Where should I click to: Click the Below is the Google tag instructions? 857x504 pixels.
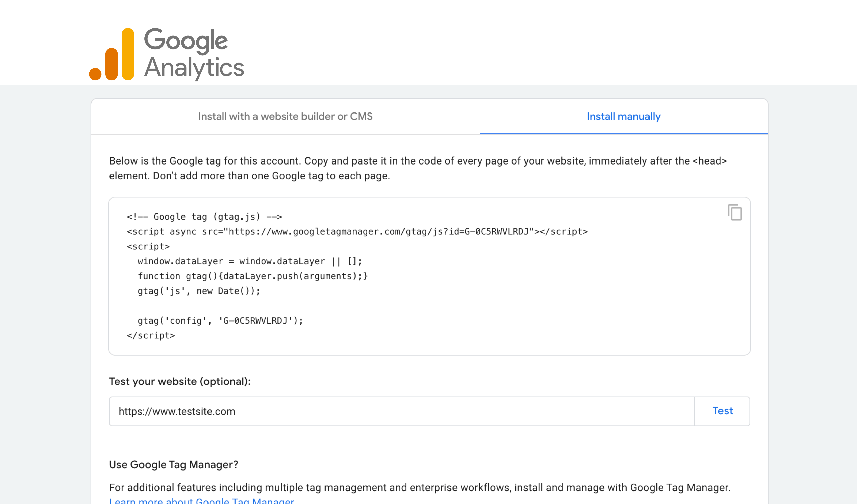coord(418,168)
